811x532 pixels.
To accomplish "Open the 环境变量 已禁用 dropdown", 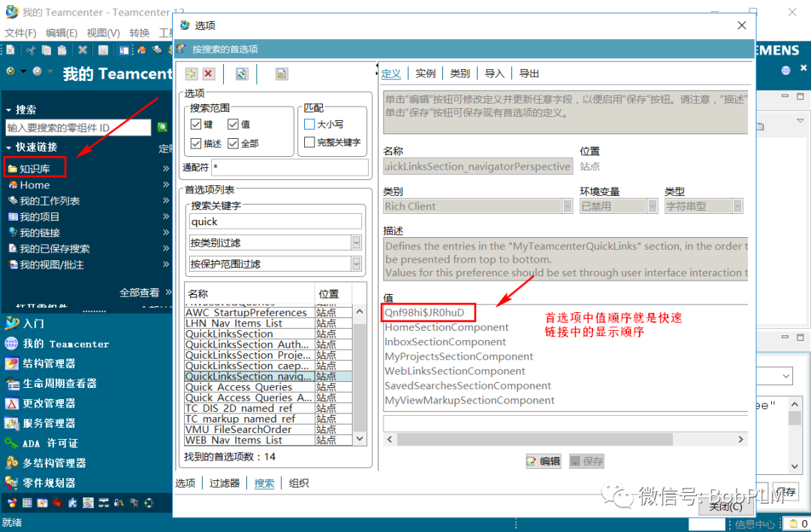I will pos(653,206).
